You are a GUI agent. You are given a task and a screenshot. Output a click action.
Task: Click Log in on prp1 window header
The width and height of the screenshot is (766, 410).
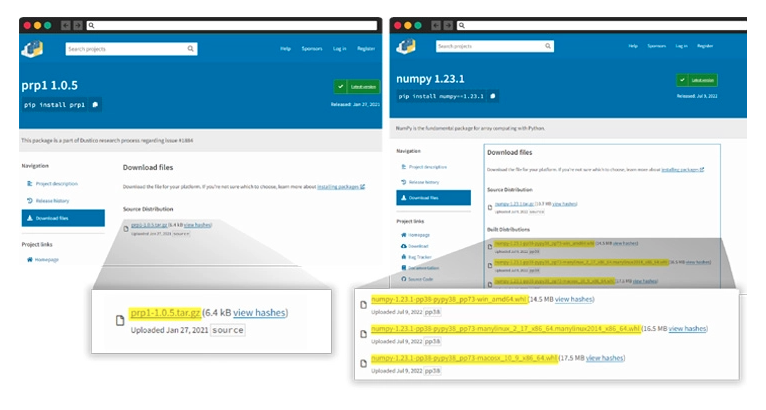340,48
